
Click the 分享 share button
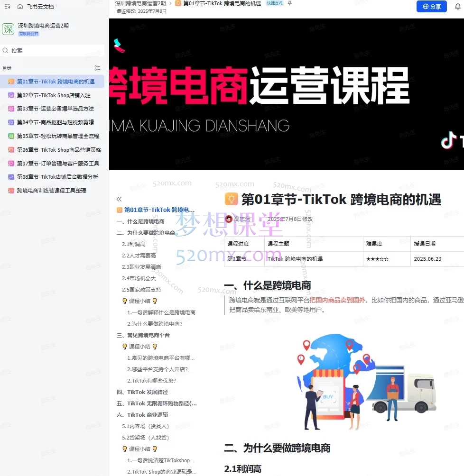[x=431, y=6]
